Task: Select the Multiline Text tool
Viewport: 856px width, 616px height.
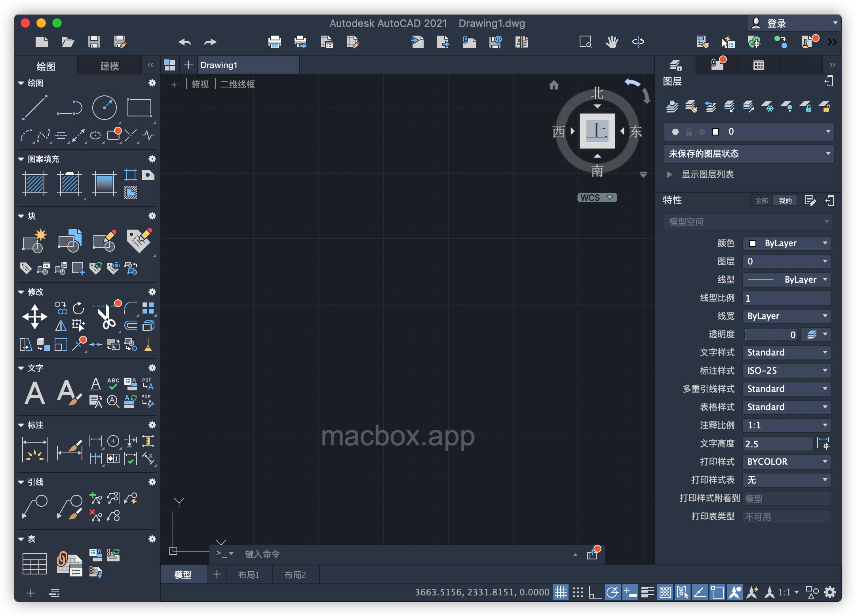Action: point(35,392)
